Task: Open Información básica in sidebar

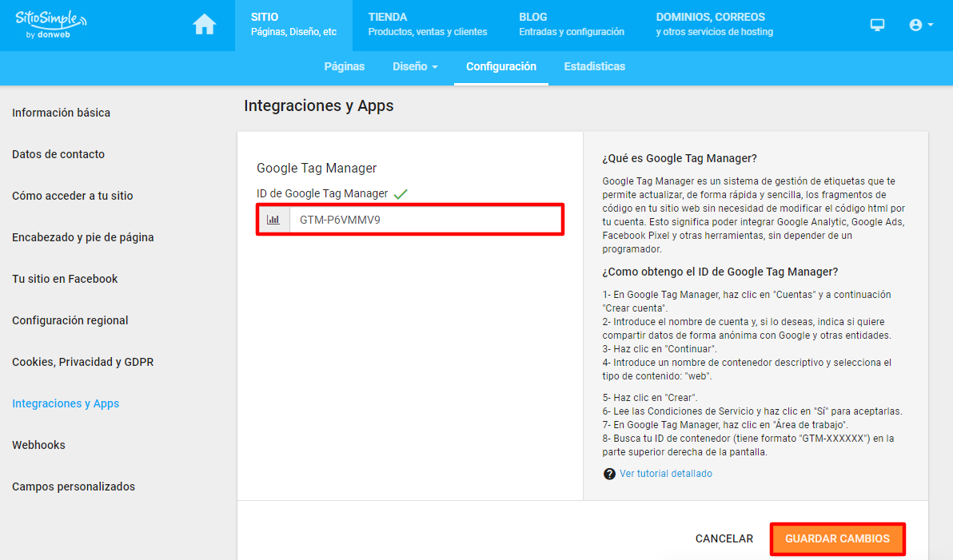Action: pyautogui.click(x=62, y=113)
